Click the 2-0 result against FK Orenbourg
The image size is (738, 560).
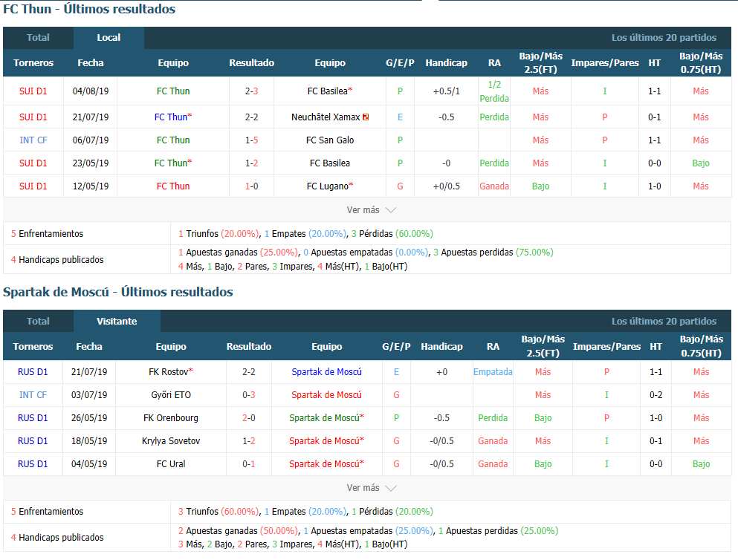248,418
